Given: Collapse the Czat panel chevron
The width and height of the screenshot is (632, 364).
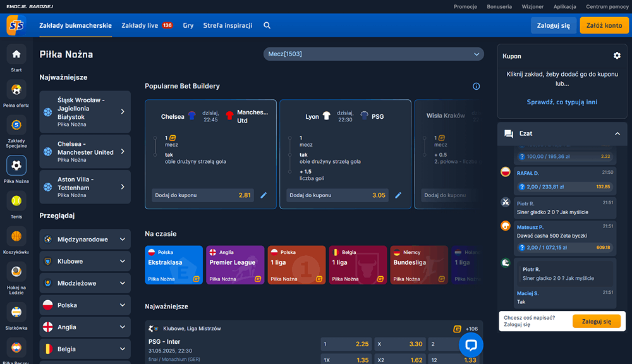Looking at the screenshot, I should point(617,133).
